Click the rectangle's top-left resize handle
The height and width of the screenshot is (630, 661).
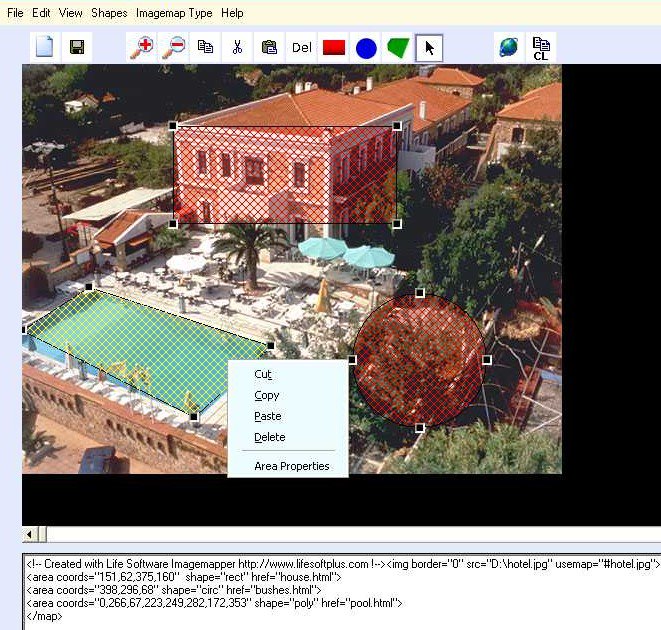click(173, 126)
